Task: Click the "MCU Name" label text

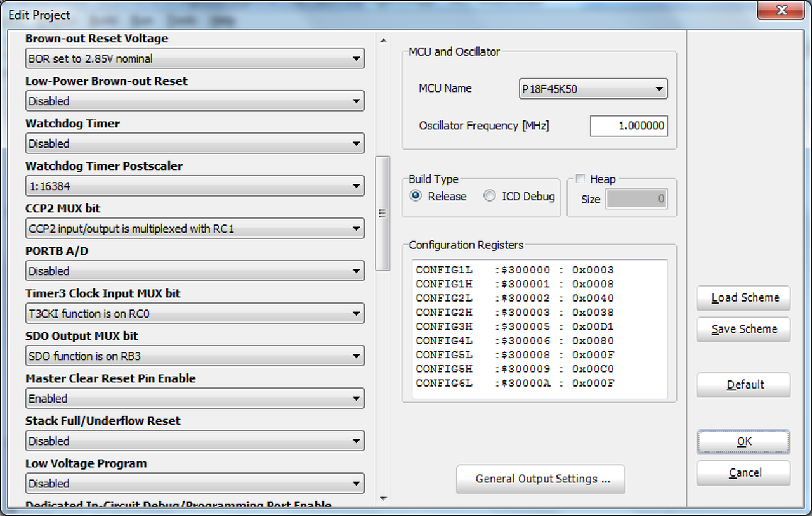Action: pyautogui.click(x=445, y=89)
